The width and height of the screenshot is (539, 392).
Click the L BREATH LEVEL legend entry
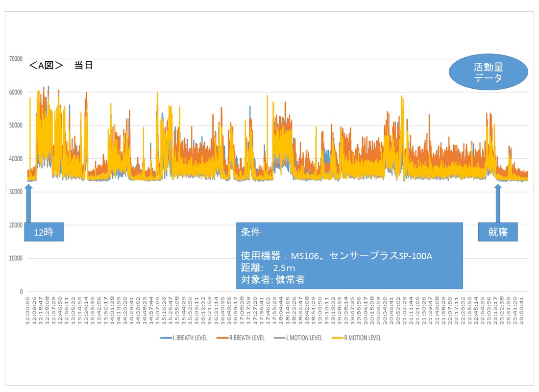coord(184,338)
